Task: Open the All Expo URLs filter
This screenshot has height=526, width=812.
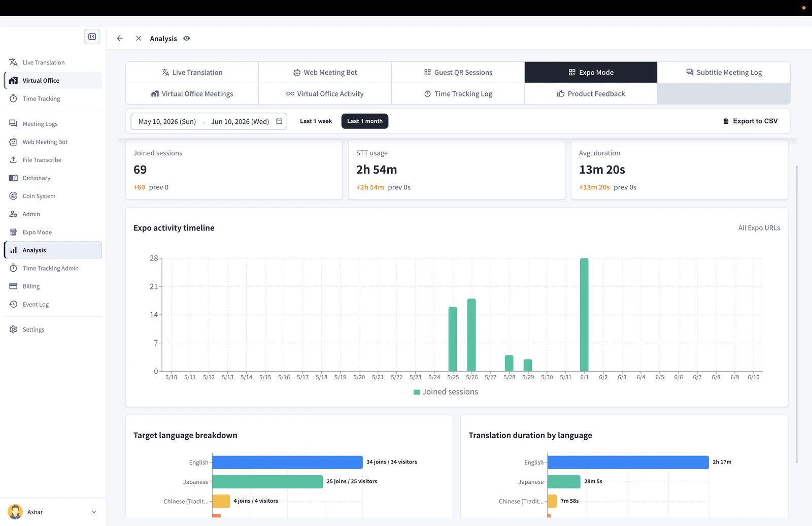Action: coord(759,228)
